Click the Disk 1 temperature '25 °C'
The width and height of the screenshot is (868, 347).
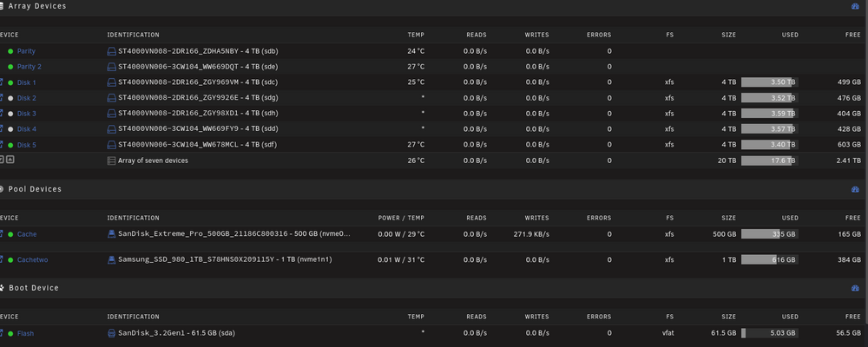(416, 82)
